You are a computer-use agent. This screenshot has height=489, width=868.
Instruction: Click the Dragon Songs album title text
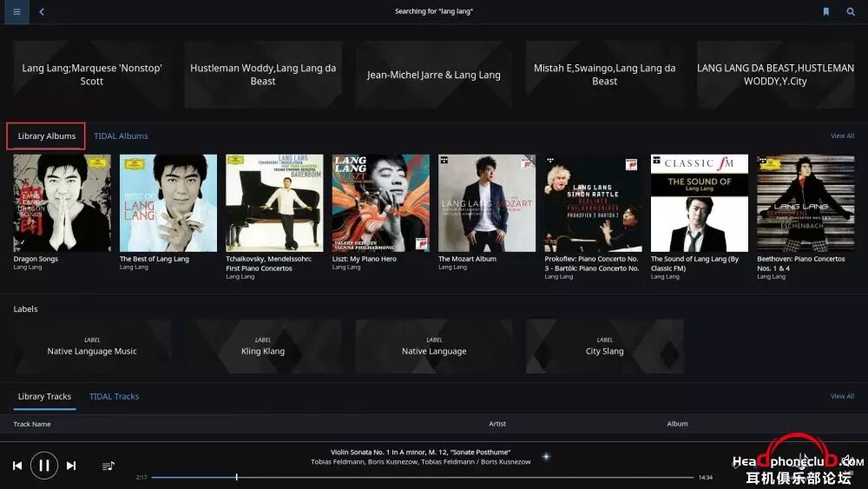click(x=36, y=259)
